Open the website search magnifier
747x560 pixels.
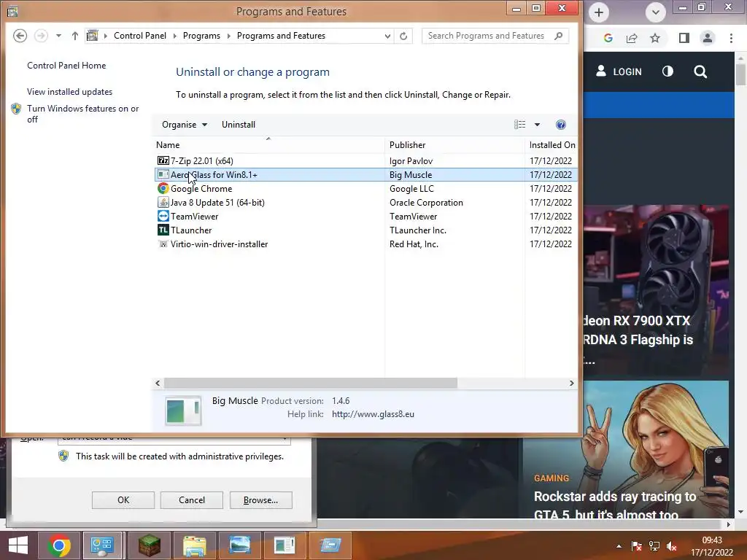pyautogui.click(x=700, y=71)
